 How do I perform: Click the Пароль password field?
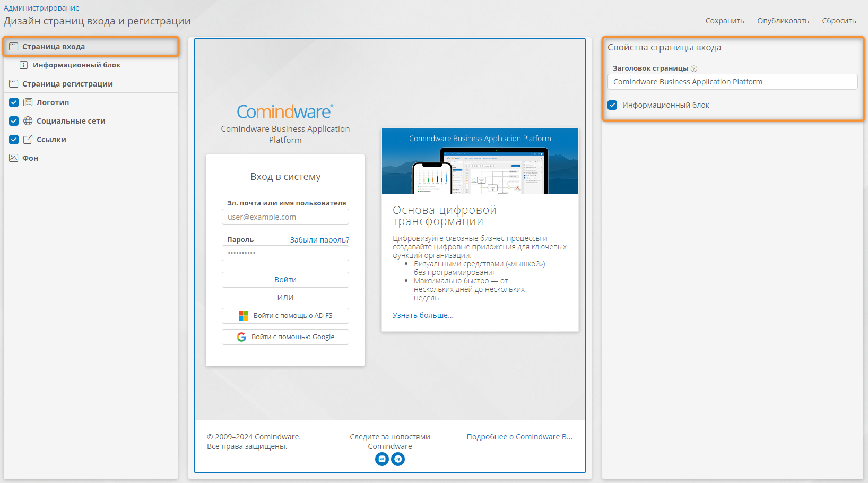point(285,253)
